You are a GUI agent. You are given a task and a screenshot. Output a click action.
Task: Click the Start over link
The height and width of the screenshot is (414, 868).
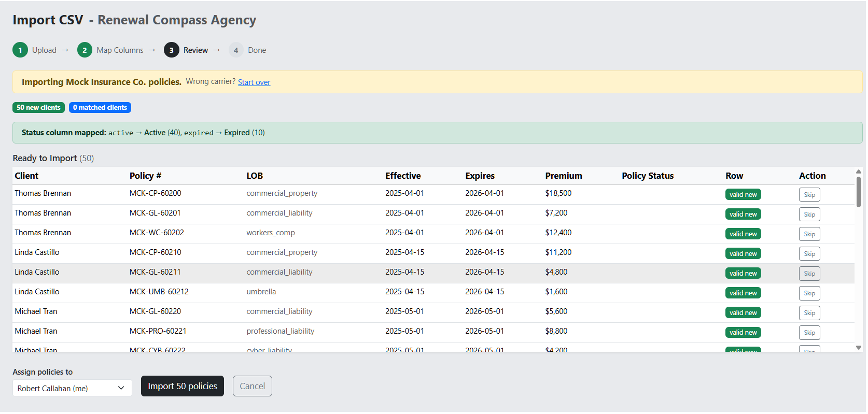click(x=254, y=82)
